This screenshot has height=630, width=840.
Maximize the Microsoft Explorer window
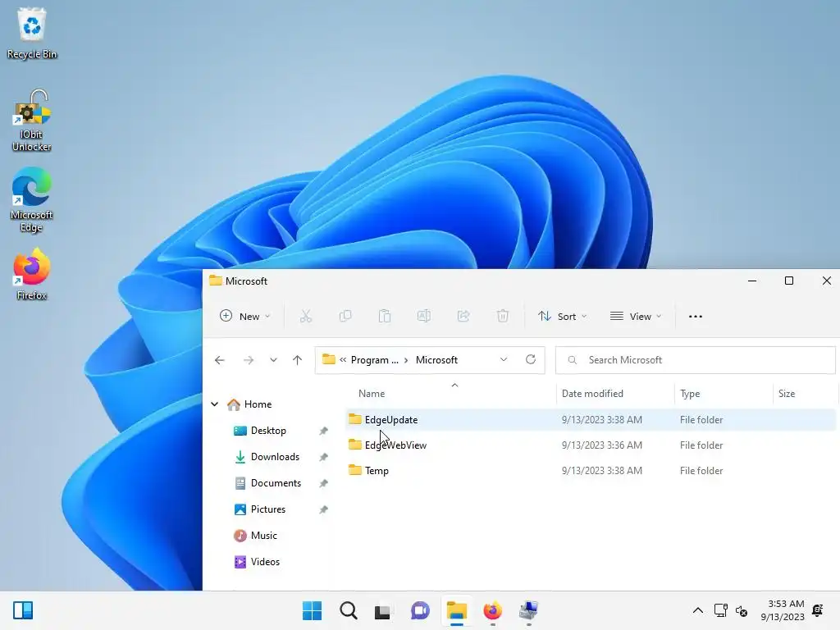(789, 281)
